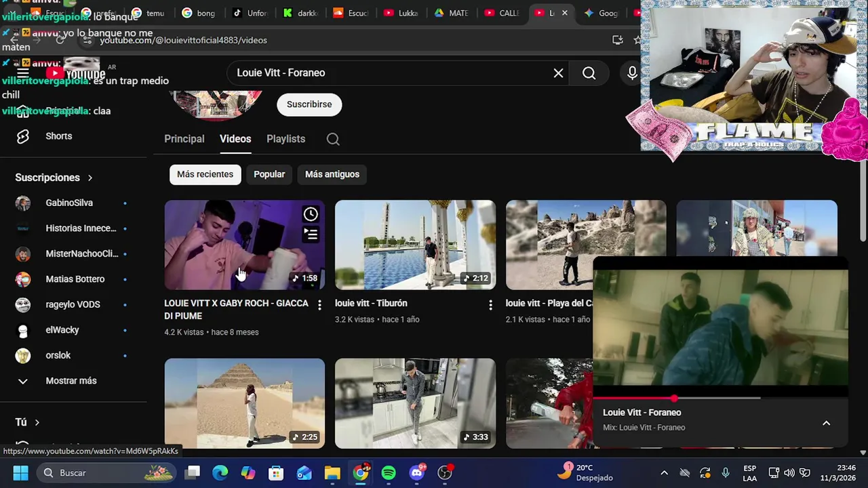This screenshot has width=868, height=488.
Task: Open Task View on the taskbar
Action: point(193,472)
